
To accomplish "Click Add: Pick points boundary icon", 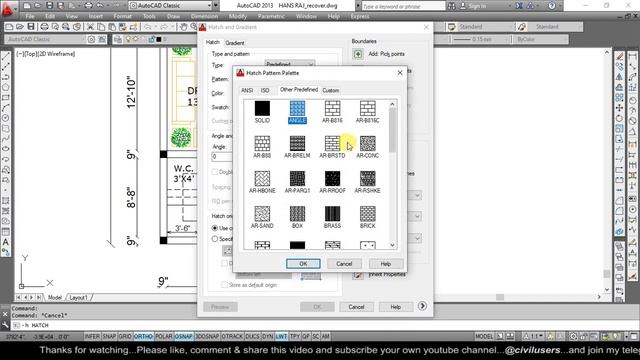I will (x=358, y=54).
